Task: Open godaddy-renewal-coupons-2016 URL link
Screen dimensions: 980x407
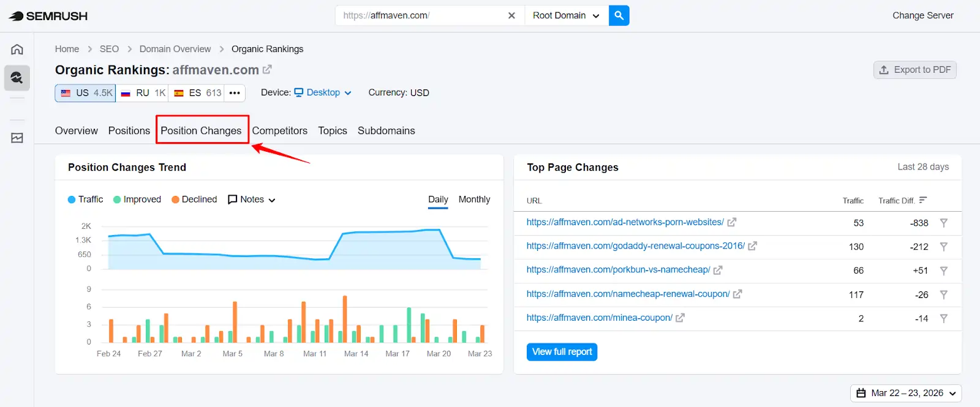Action: (636, 246)
